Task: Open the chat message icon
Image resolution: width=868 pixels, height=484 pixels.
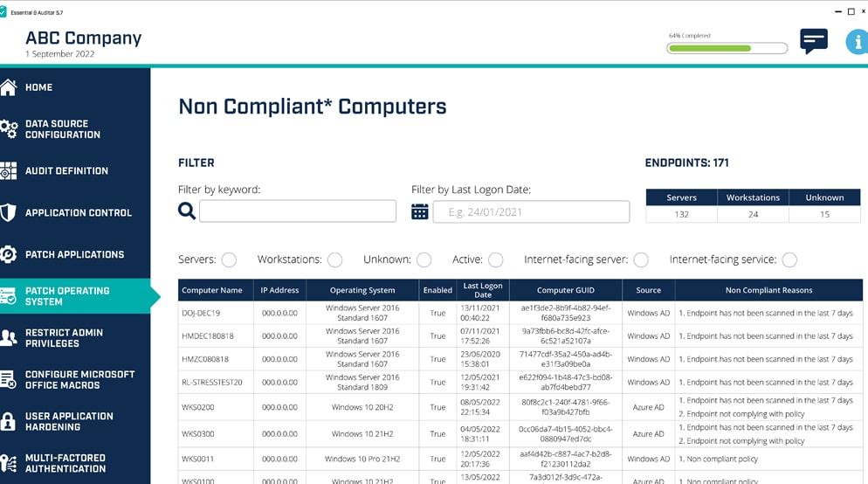Action: (813, 40)
